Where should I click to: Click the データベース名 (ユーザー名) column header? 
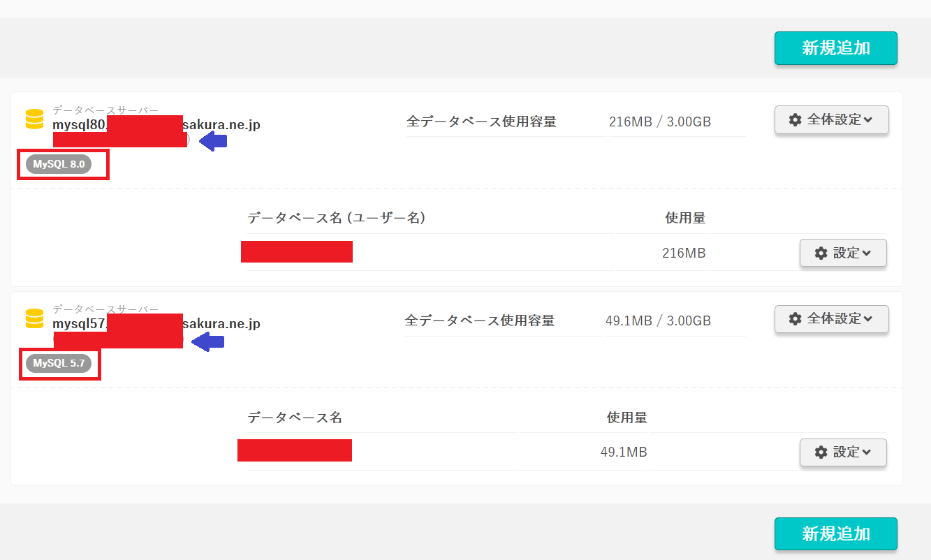coord(336,218)
